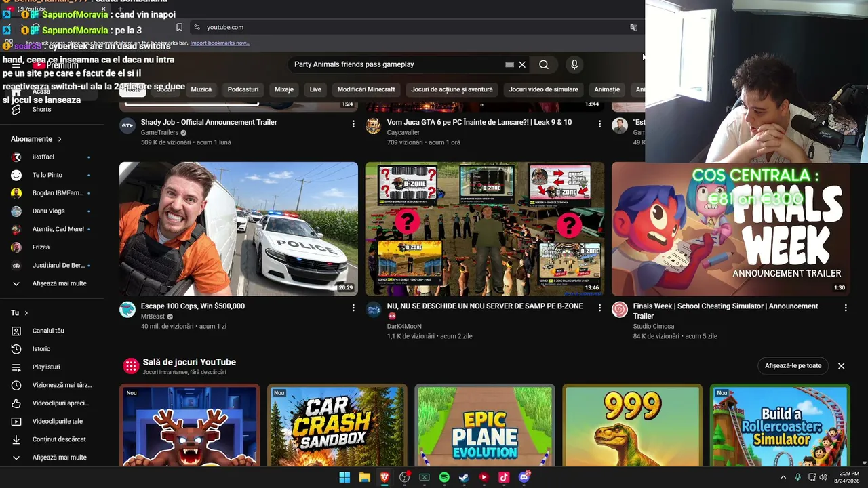868x488 pixels.
Task: Open the Vizionează mai târziu clock icon
Action: click(x=16, y=385)
